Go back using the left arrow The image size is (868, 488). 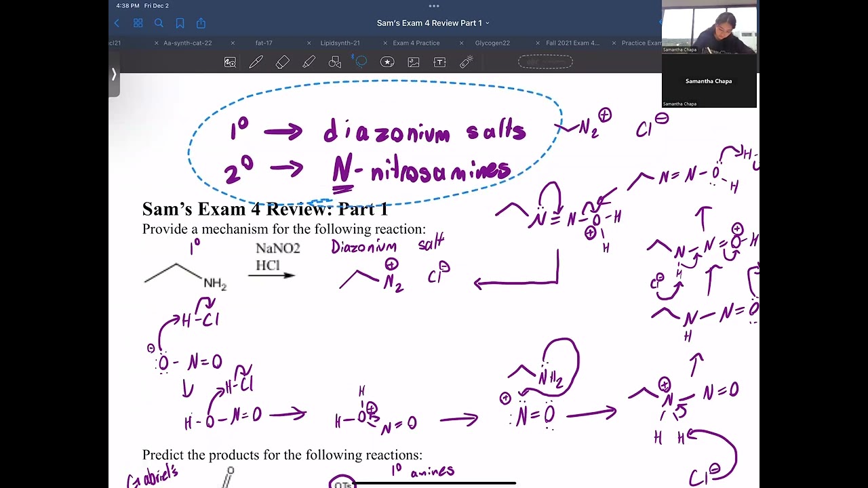pos(117,23)
